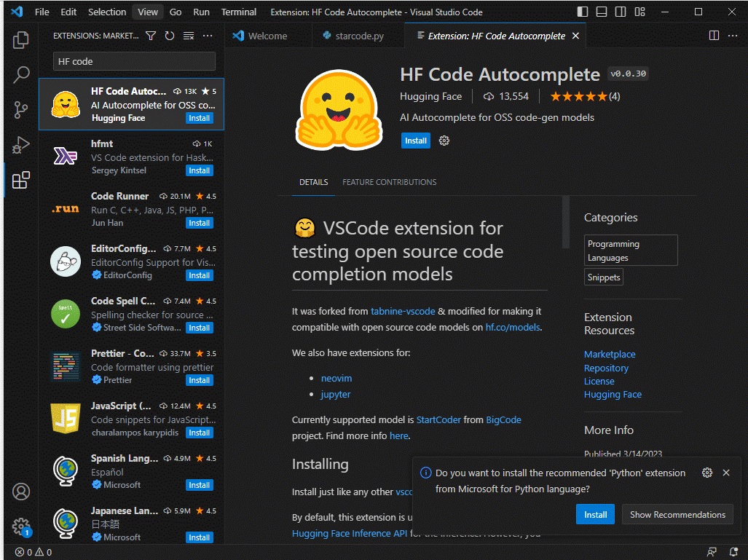Open the feedback icon in status bar
The height and width of the screenshot is (560, 748).
tap(712, 553)
